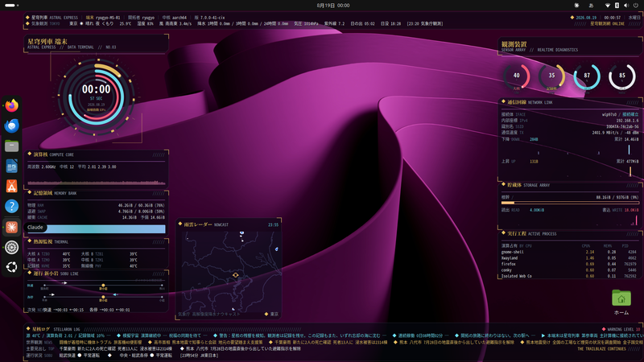
Task: Open the Help question-mark dock icon
Action: click(x=11, y=206)
